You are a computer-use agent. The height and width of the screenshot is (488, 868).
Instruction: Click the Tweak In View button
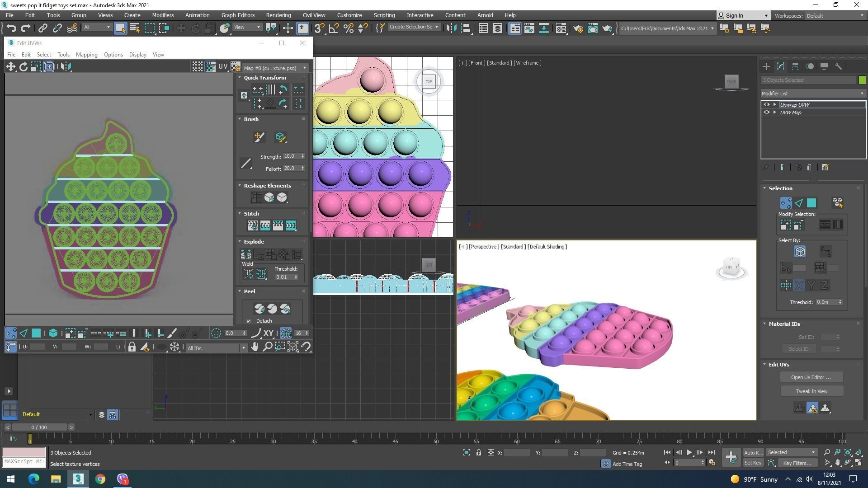click(811, 391)
